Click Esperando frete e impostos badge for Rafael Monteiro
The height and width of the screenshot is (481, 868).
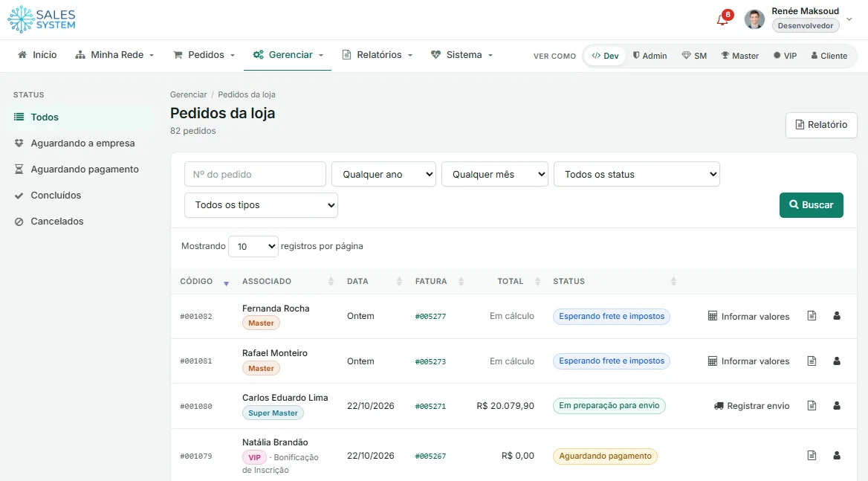pyautogui.click(x=611, y=361)
